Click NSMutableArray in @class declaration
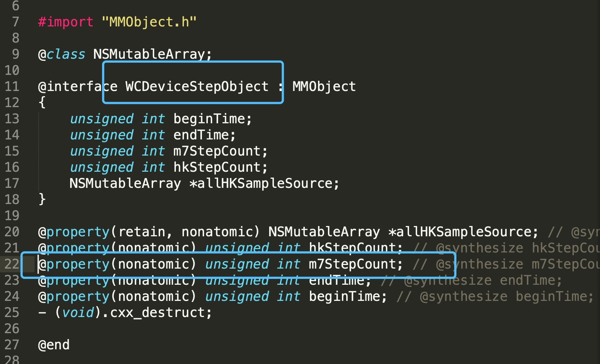Image resolution: width=600 pixels, height=364 pixels. 149,54
